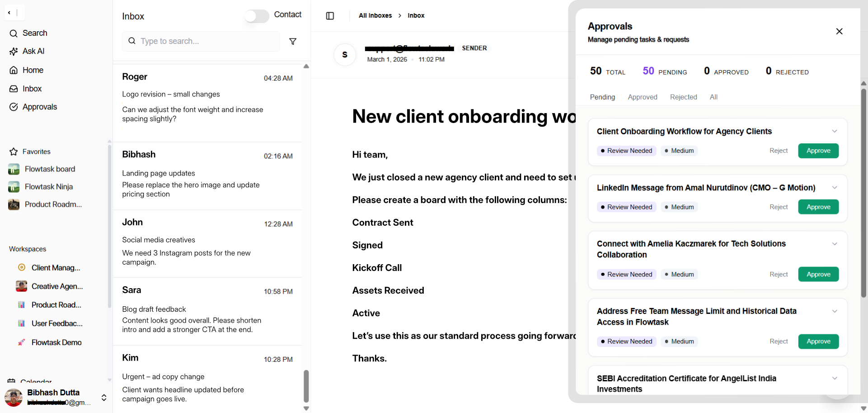Open Flowtask Ninja favorite
The image size is (868, 413).
41,187
